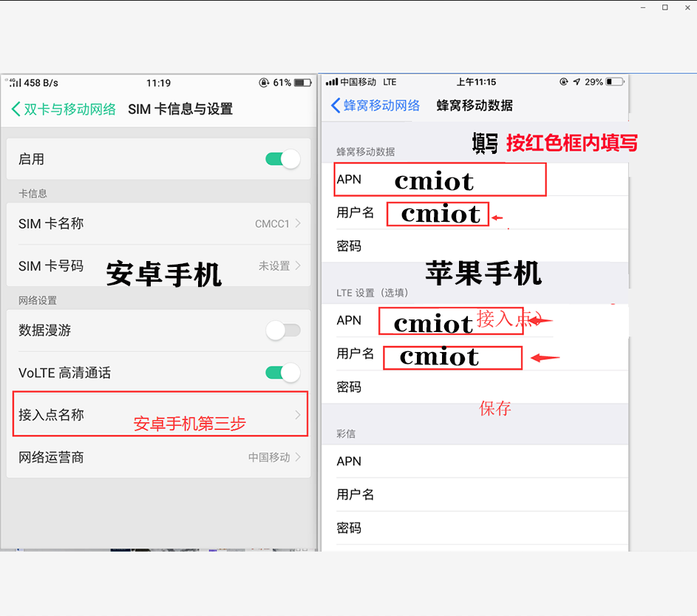Tap the back arrow to 双卡与移动网络
This screenshot has width=697, height=616.
pyautogui.click(x=16, y=109)
